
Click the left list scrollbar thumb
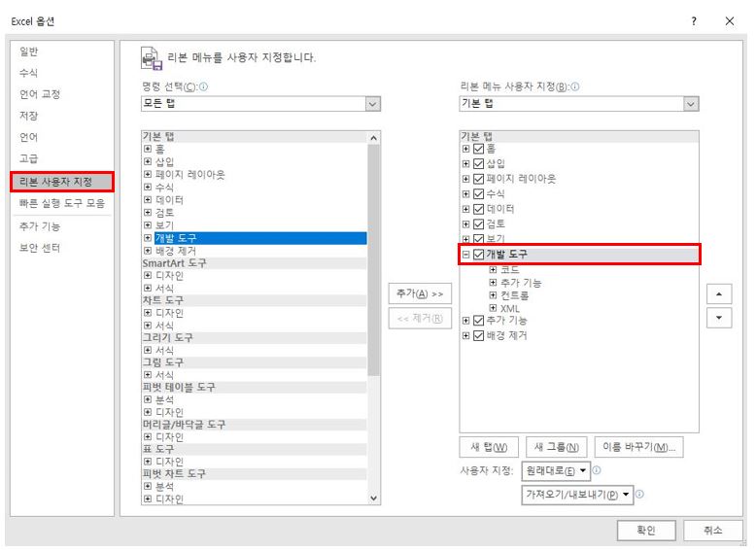tap(374, 260)
